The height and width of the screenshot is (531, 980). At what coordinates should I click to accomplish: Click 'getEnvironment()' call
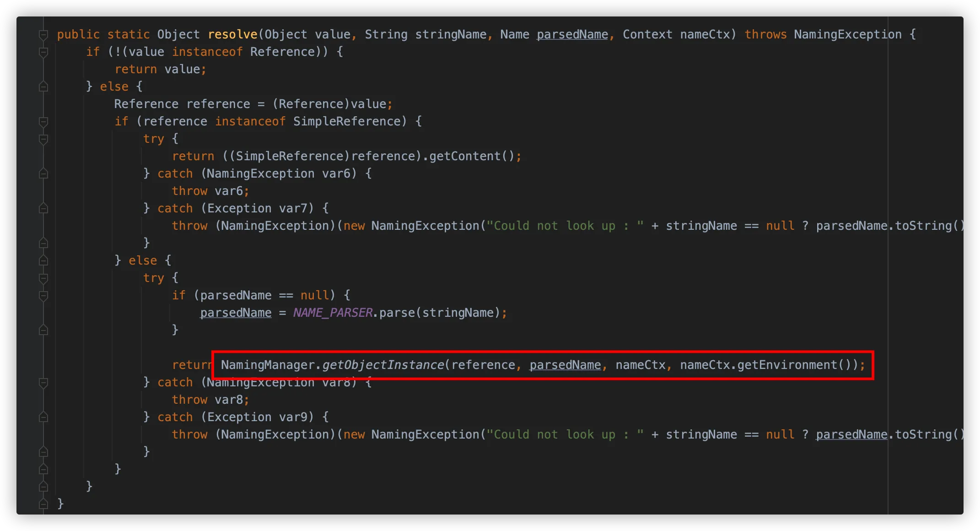794,365
